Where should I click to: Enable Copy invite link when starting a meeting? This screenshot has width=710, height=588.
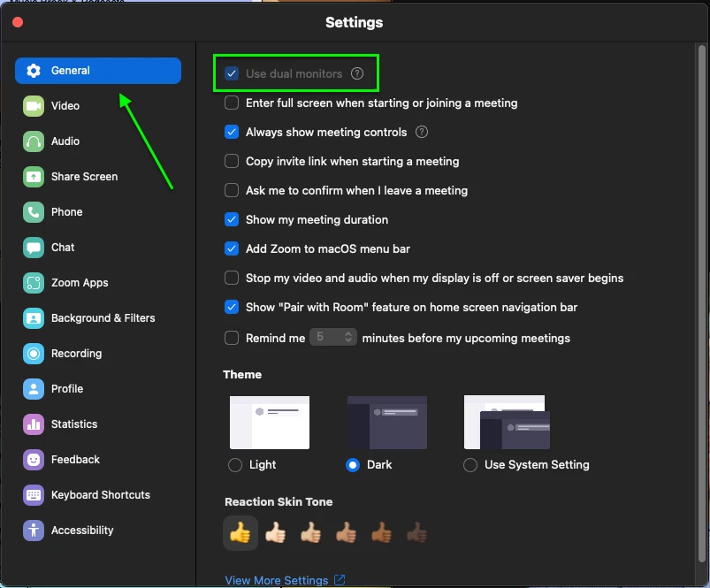(x=232, y=161)
